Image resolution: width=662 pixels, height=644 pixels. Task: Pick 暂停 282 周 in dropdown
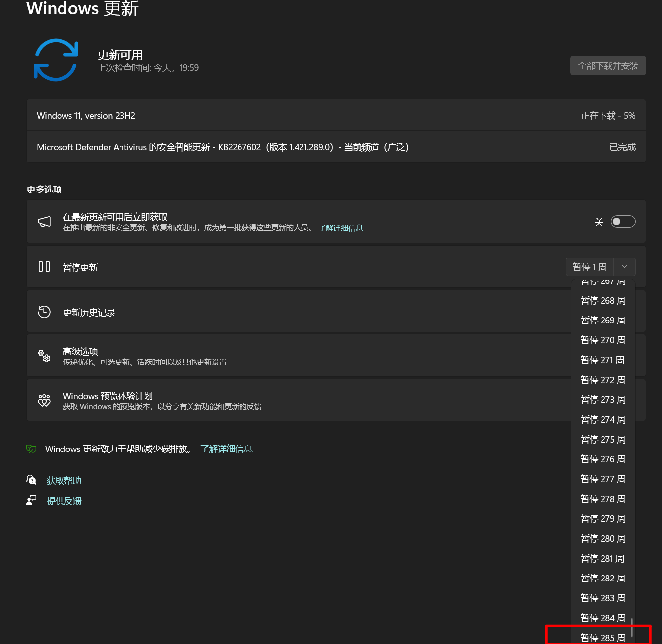[x=603, y=579]
